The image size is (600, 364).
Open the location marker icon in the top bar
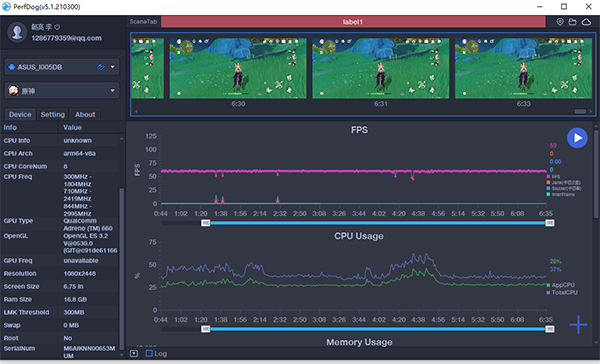tap(560, 22)
